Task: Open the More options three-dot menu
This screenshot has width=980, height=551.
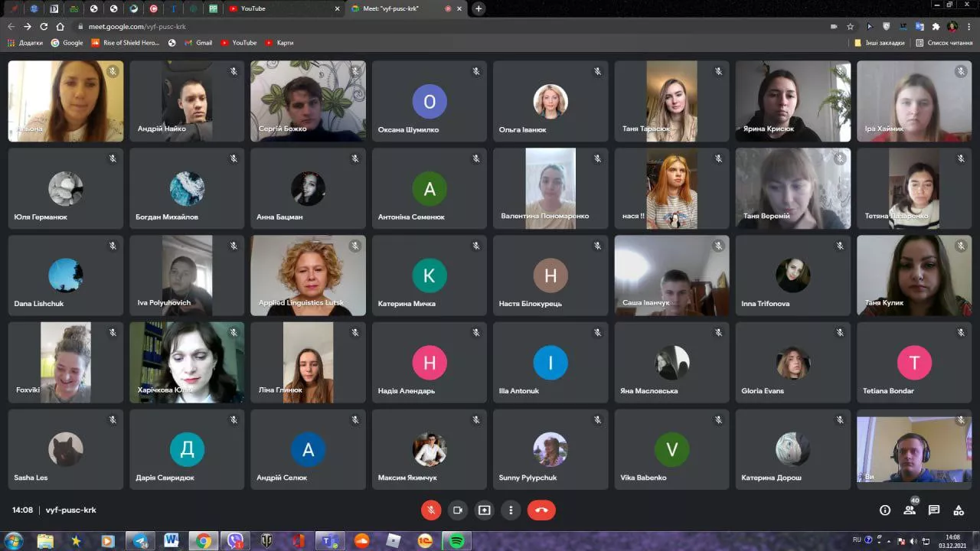Action: (x=511, y=510)
